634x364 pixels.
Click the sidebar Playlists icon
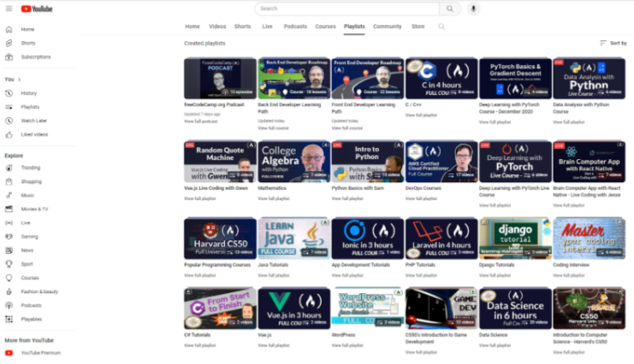click(9, 107)
